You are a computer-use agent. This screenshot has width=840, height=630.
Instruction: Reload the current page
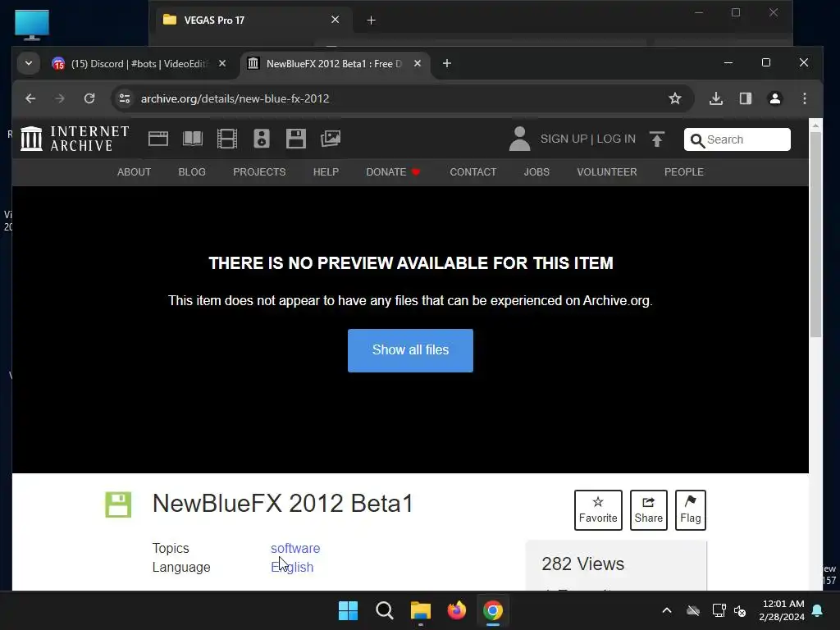pos(89,98)
